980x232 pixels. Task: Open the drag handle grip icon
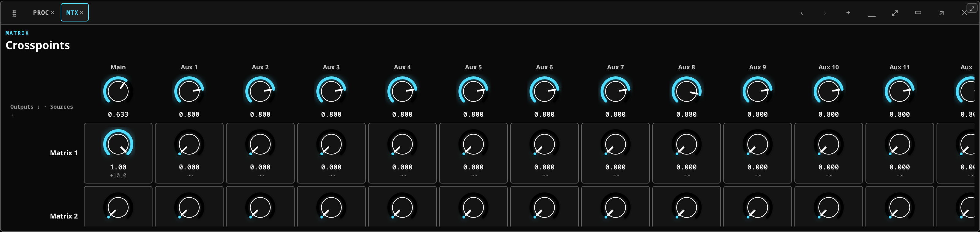(x=14, y=13)
